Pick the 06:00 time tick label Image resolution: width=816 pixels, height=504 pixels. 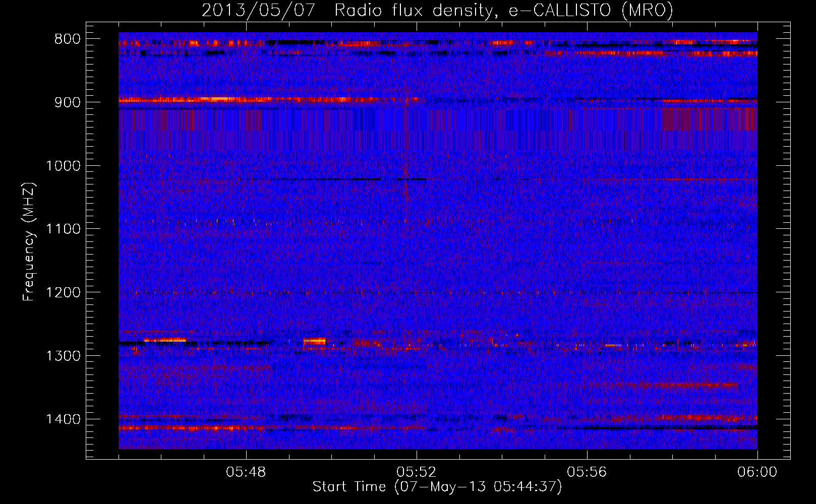coord(757,472)
